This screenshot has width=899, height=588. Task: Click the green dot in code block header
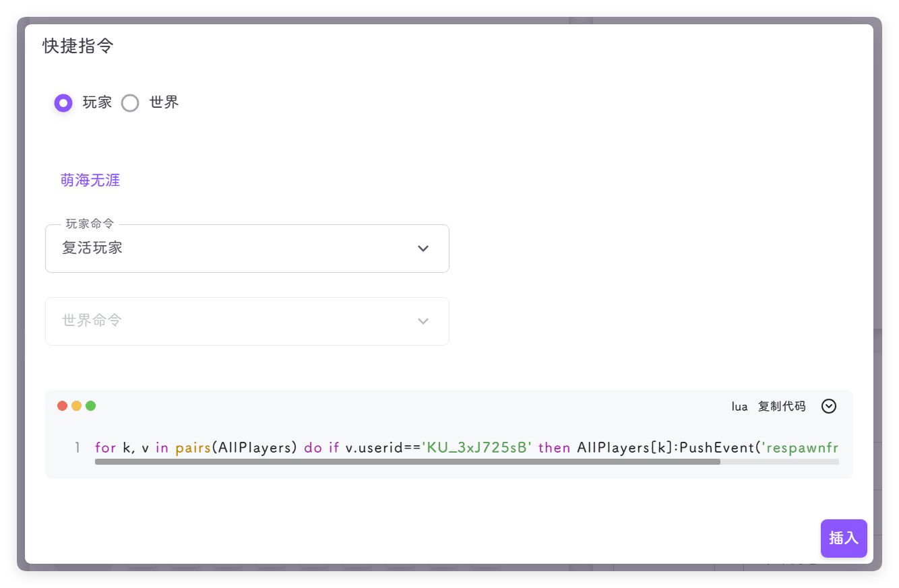(90, 405)
